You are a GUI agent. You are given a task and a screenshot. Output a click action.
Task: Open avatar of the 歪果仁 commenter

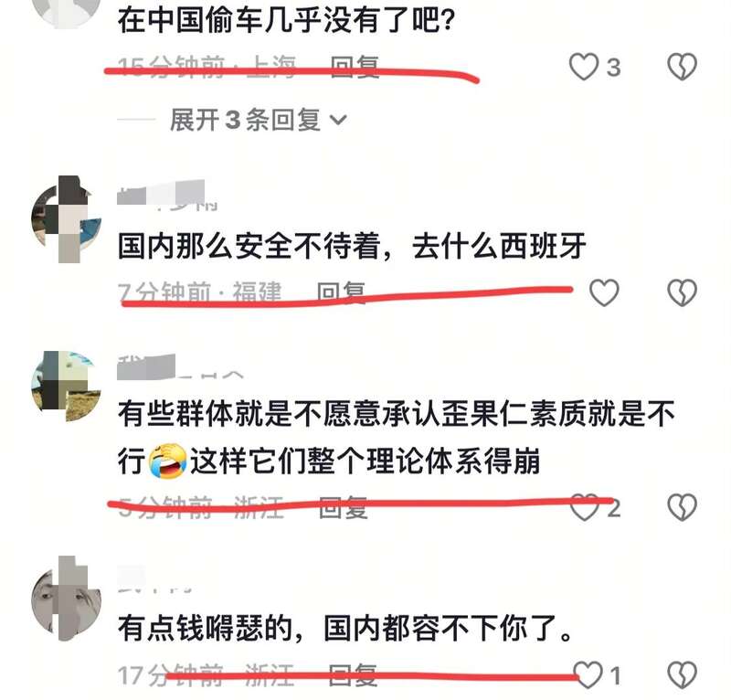click(66, 387)
